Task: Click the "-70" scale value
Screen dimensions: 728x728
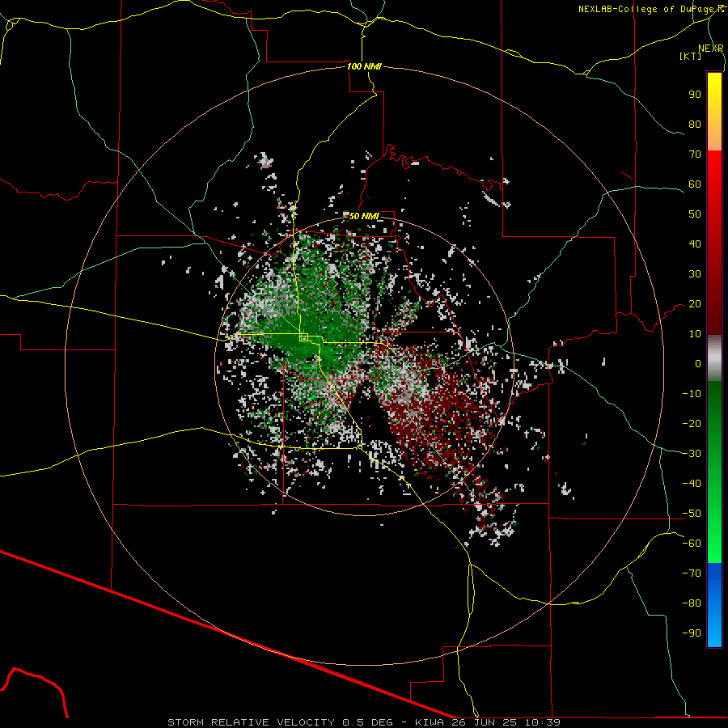Action: 692,574
